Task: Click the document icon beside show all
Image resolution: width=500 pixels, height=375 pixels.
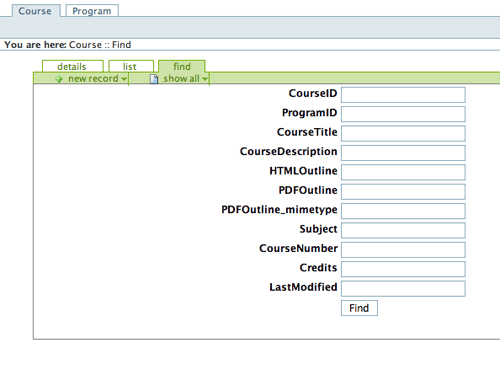Action: pos(154,79)
